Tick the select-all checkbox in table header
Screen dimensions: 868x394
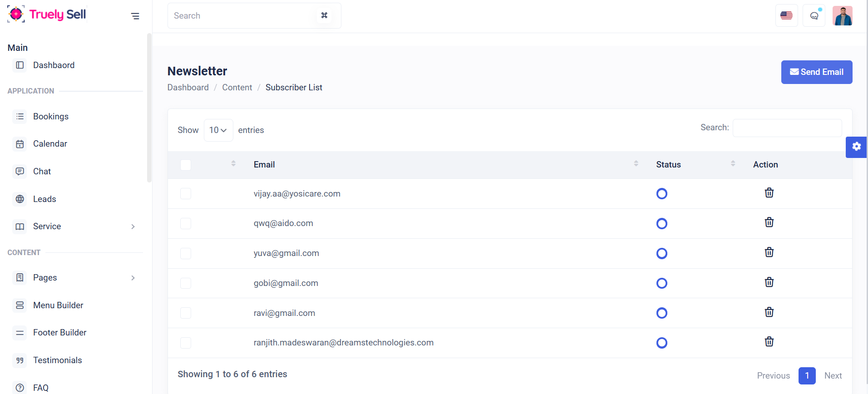pos(186,165)
